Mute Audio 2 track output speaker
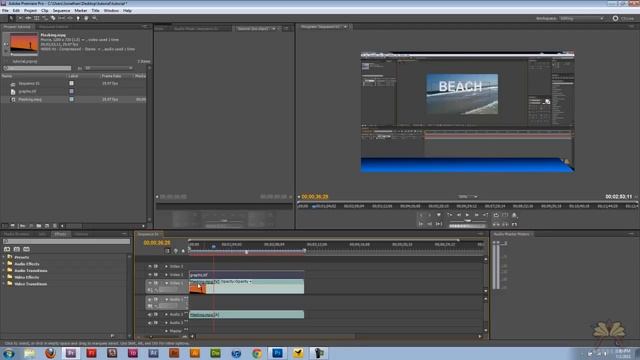The height and width of the screenshot is (360, 640). click(149, 314)
